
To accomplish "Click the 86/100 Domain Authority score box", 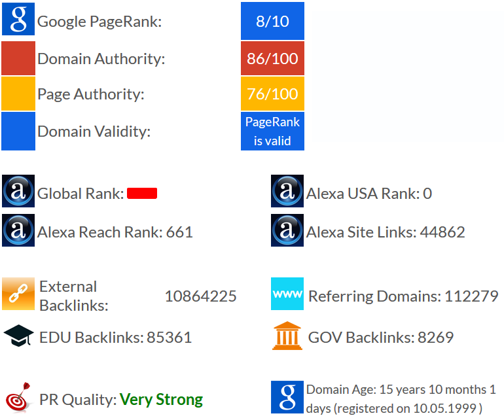I will coord(272,58).
